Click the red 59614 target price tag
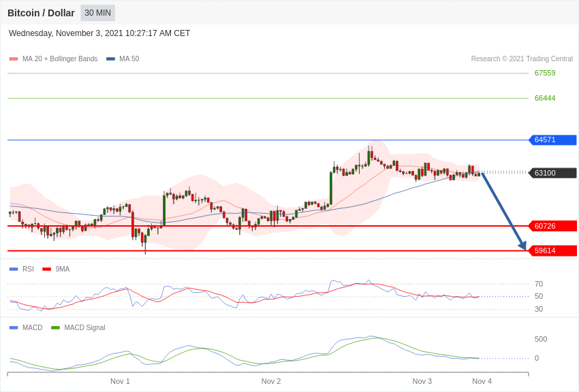The height and width of the screenshot is (392, 579). click(552, 250)
